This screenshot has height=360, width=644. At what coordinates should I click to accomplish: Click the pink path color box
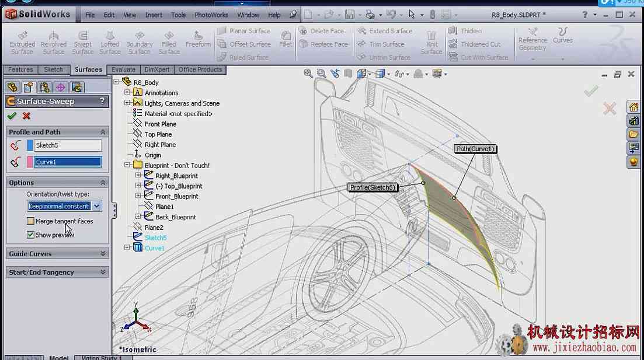point(30,162)
